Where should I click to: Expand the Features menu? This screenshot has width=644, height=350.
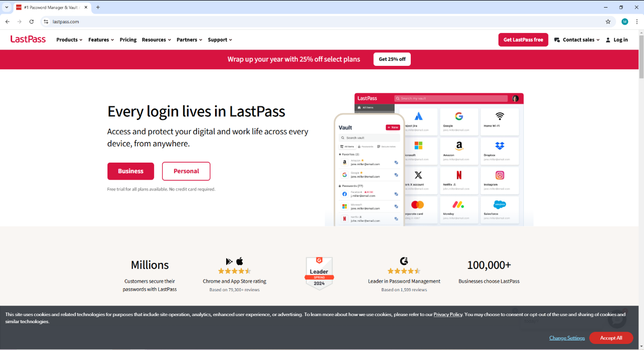(x=101, y=40)
